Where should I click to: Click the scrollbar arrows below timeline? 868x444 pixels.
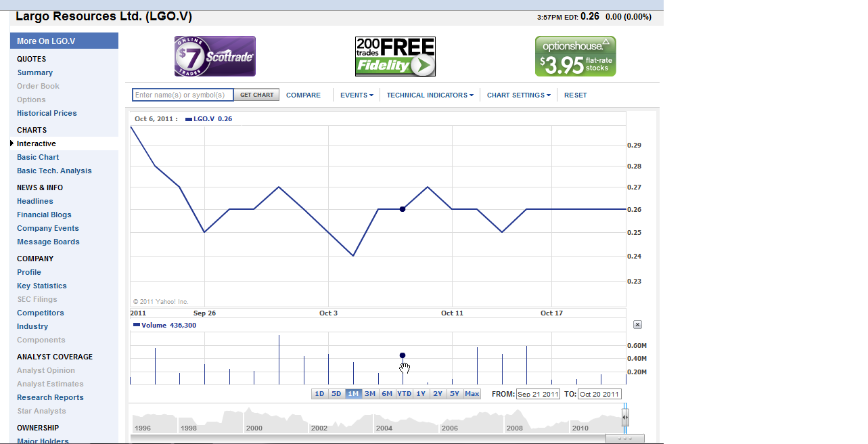625,439
